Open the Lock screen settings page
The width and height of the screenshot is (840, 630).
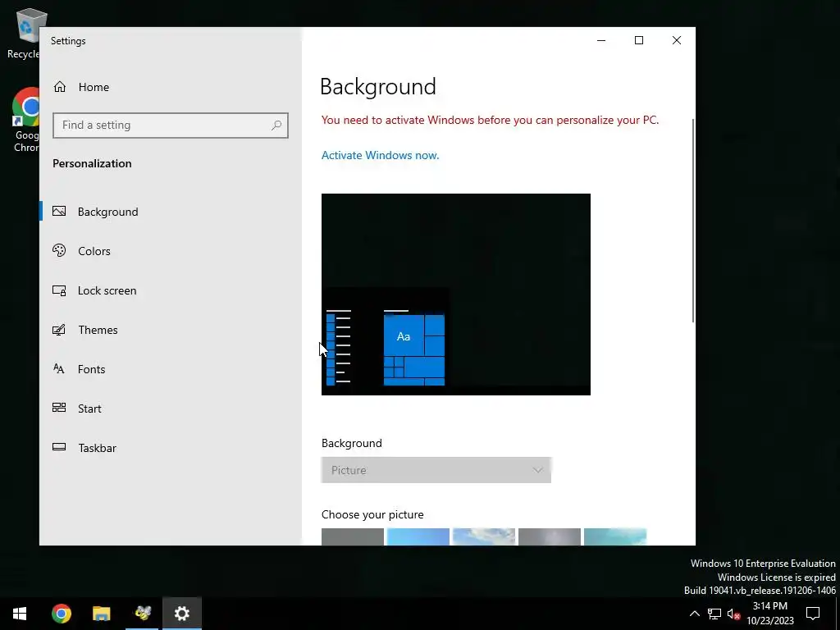pyautogui.click(x=171, y=290)
